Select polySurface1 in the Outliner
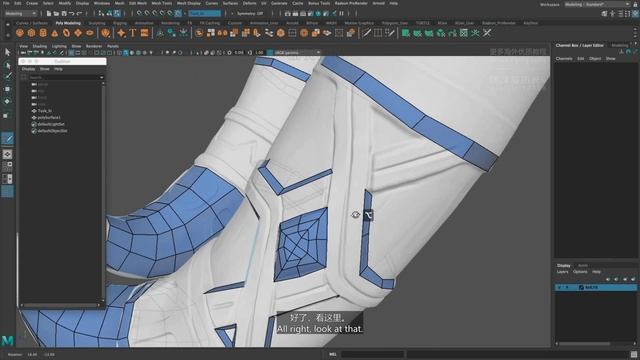The width and height of the screenshot is (640, 360). 49,118
